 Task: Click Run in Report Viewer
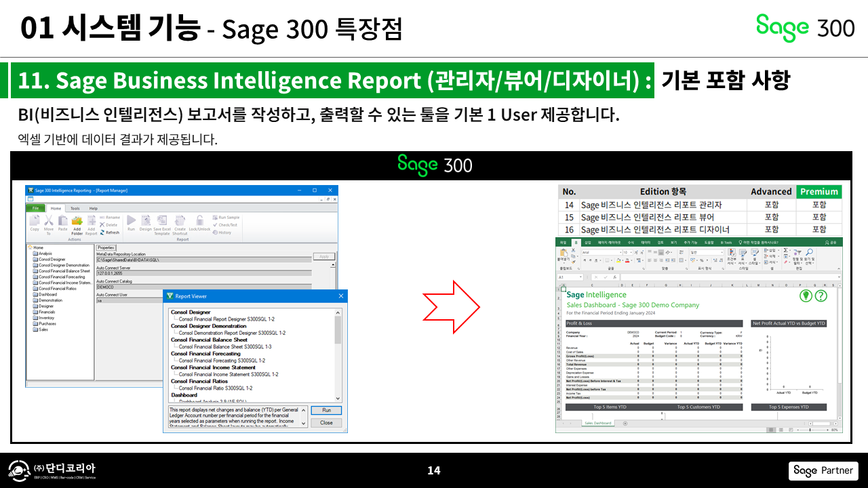[x=327, y=410]
